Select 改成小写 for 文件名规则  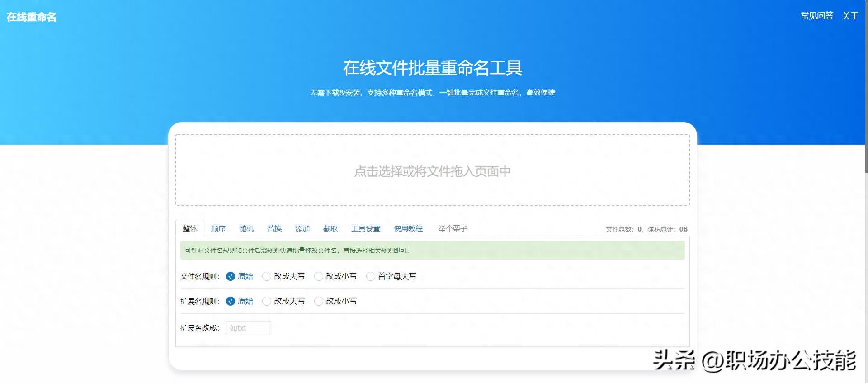tap(319, 276)
